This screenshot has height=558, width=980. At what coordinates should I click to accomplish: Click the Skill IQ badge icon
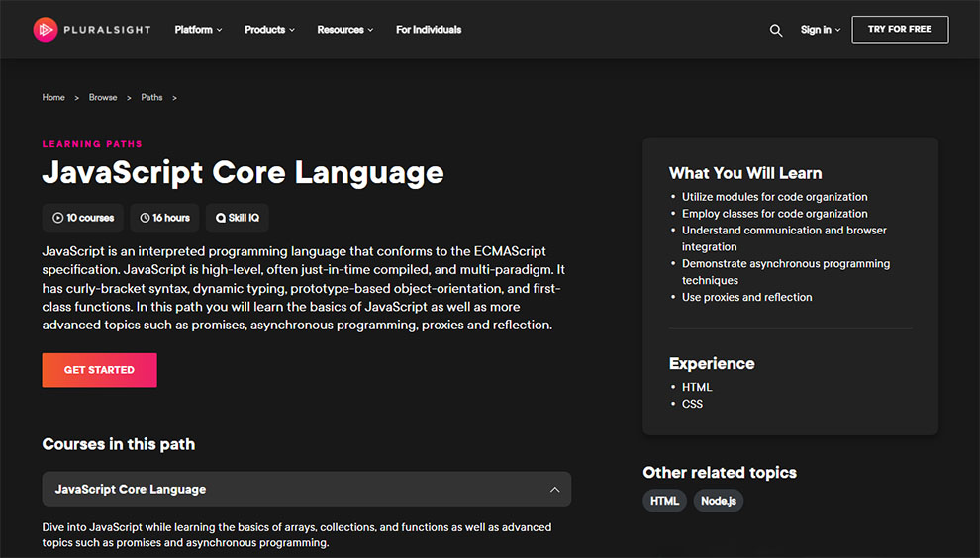pyautogui.click(x=221, y=218)
